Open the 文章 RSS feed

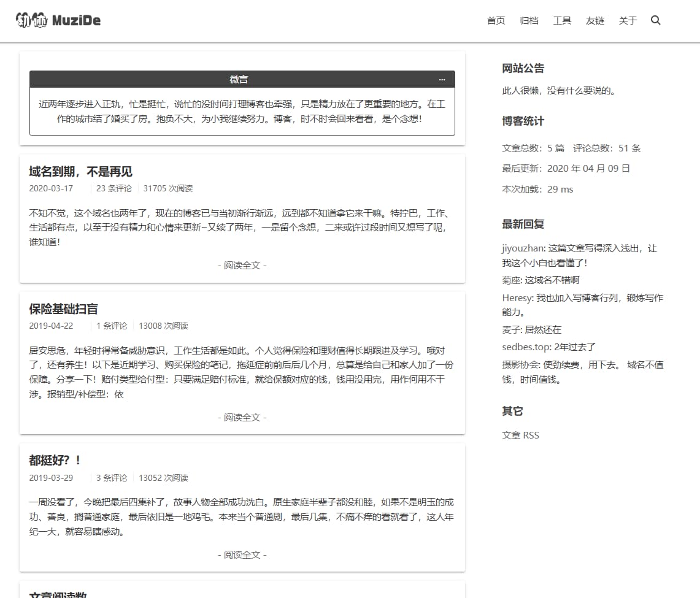pyautogui.click(x=520, y=435)
